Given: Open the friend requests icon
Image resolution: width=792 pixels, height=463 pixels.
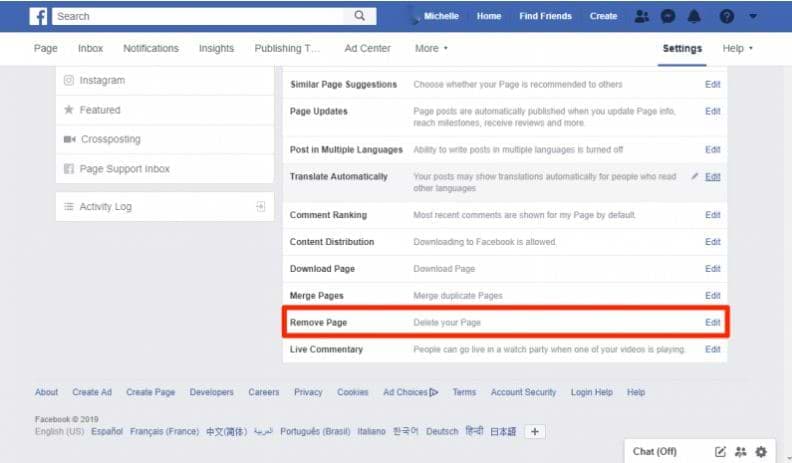Looking at the screenshot, I should point(641,16).
